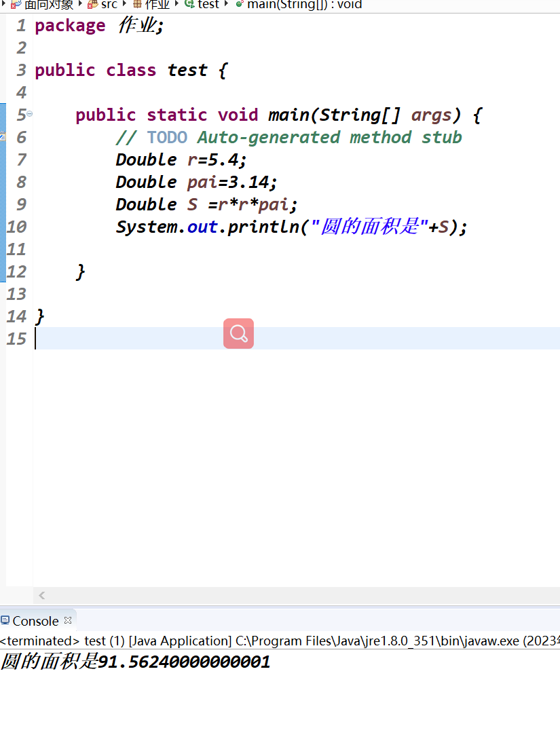Click 'Auto-generated method stub' comment text
Screen dimensions: 560x739
point(329,137)
